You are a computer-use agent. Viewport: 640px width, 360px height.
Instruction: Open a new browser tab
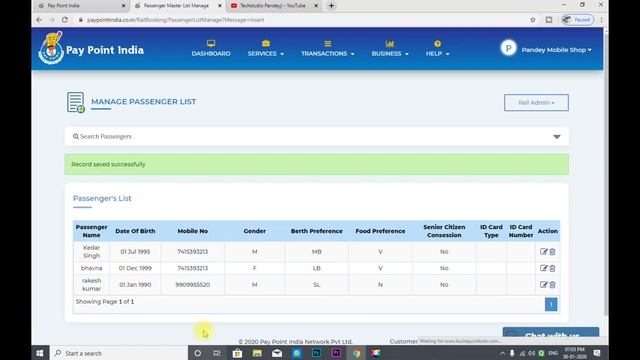(331, 6)
